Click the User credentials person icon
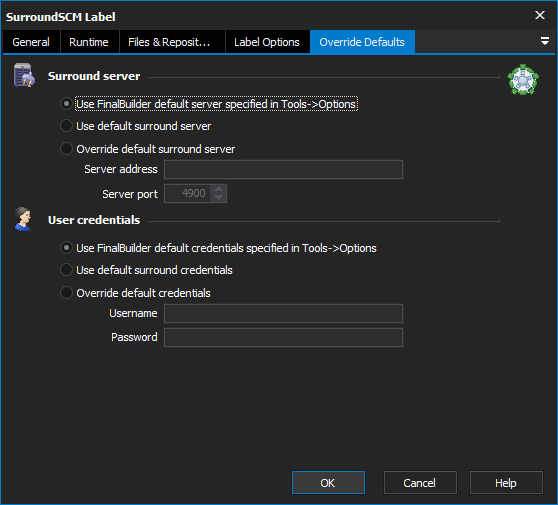Viewport: 558px width, 505px height. (23, 219)
